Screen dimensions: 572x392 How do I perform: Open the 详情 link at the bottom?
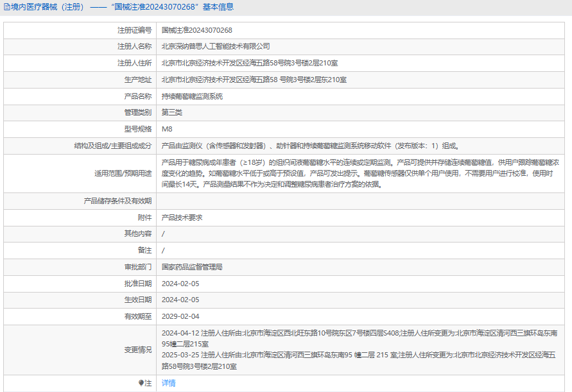[168, 383]
